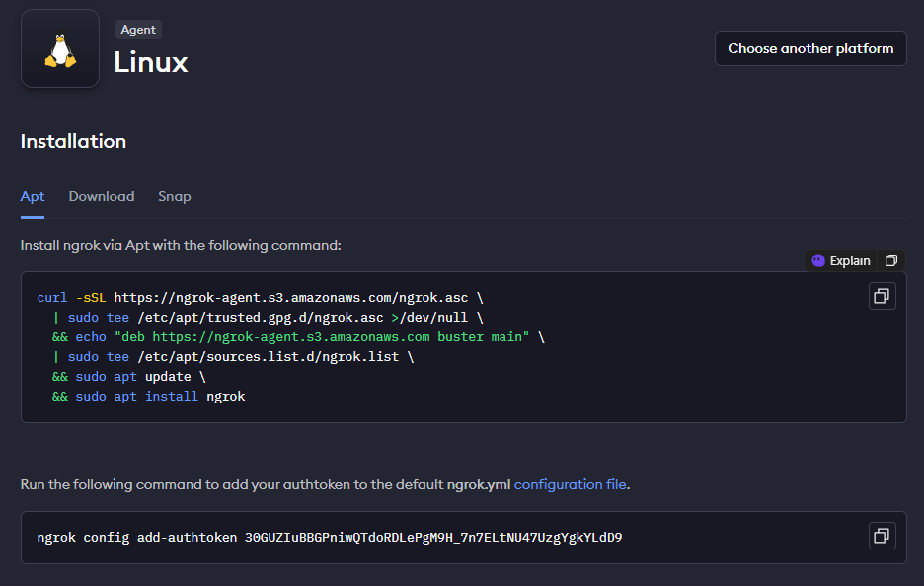Viewport: 924px width, 586px height.
Task: Click the Linux page heading
Action: pos(151,62)
